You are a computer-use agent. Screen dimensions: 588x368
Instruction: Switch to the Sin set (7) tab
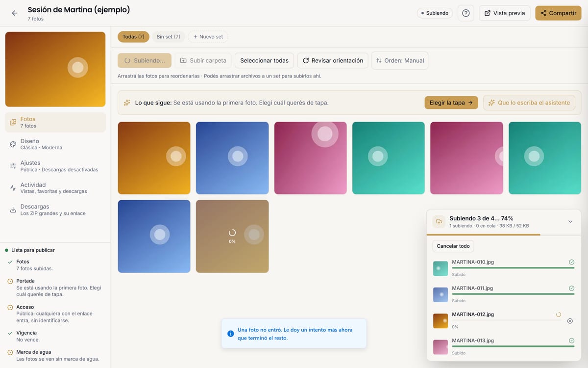point(169,37)
